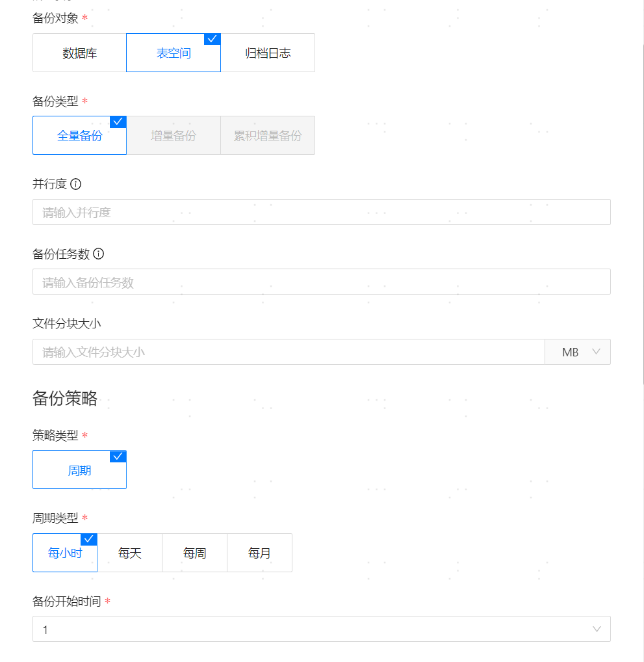Click into the 备份任务数 input field
The height and width of the screenshot is (662, 644).
pos(321,282)
